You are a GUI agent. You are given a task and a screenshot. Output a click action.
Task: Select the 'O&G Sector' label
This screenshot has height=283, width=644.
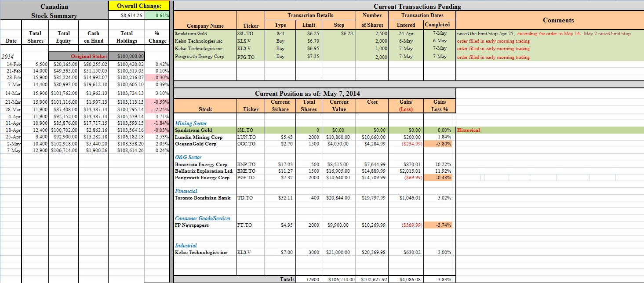188,157
